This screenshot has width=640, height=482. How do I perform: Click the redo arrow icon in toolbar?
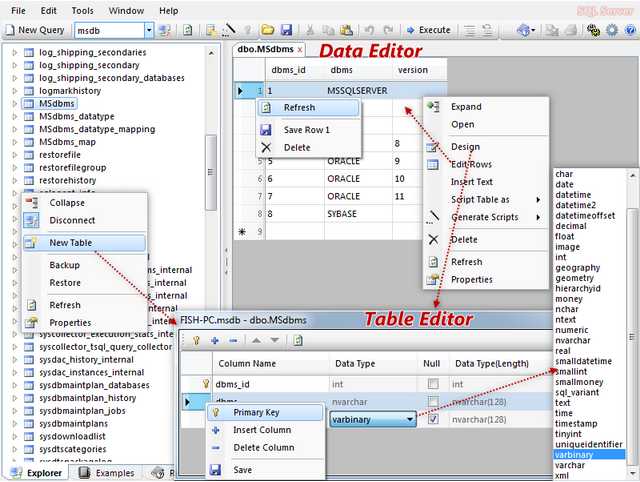(x=388, y=30)
